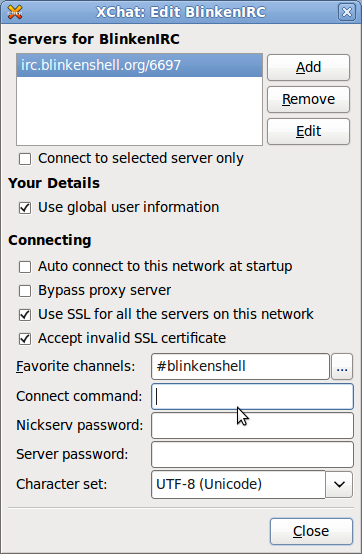
Task: Click the Server password input box
Action: (252, 454)
